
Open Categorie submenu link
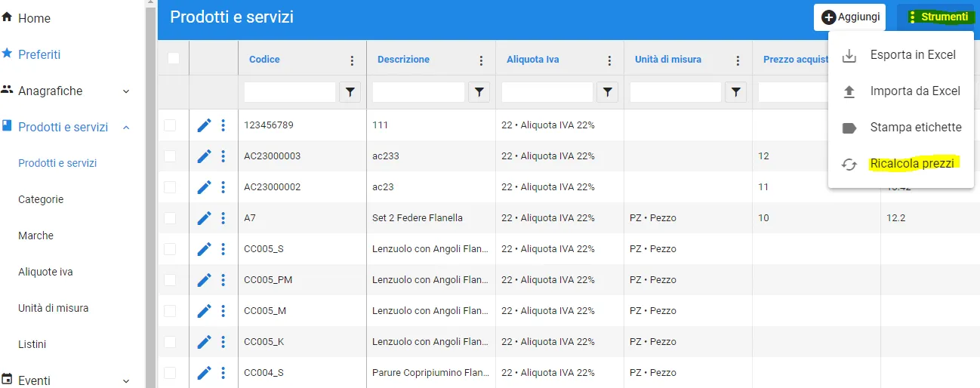41,199
